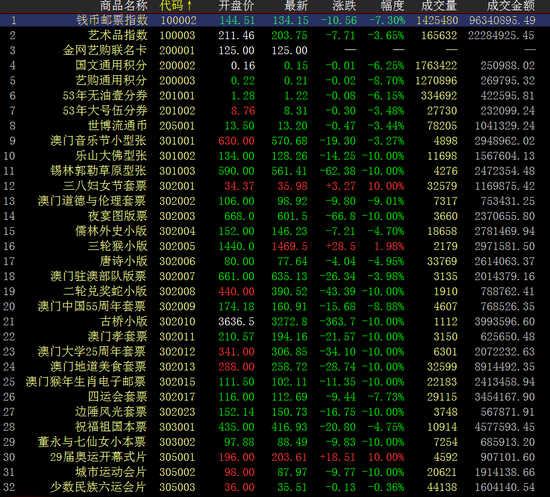Click the volume 1425480
This screenshot has width=550, height=497.
pos(437,20)
